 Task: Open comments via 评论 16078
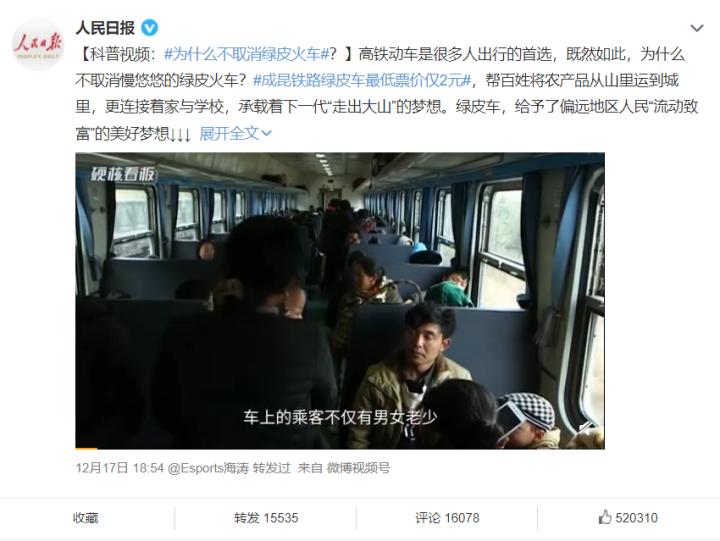[447, 518]
